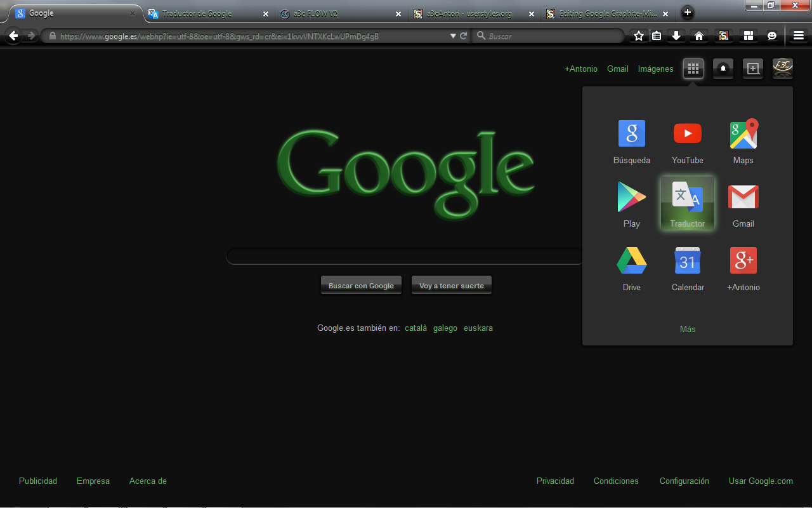Switch Google to galego
Screen dimensions: 812x508
coord(445,328)
